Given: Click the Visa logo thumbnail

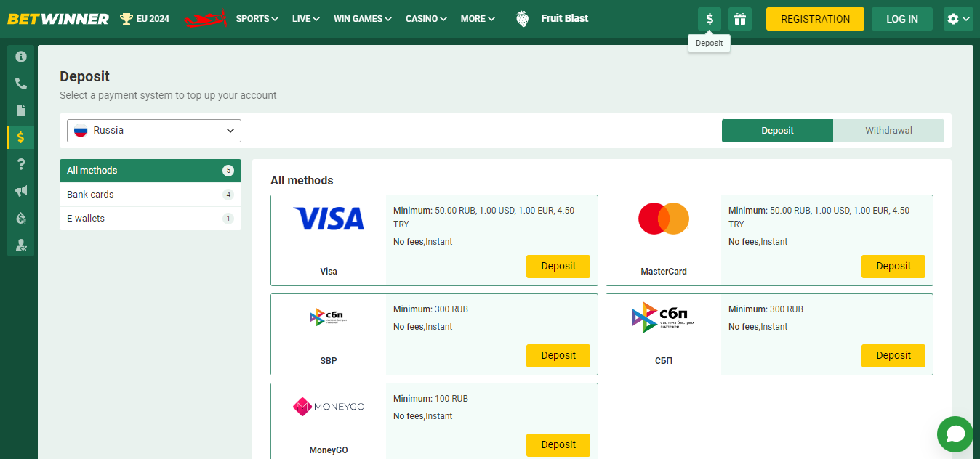Looking at the screenshot, I should [329, 219].
